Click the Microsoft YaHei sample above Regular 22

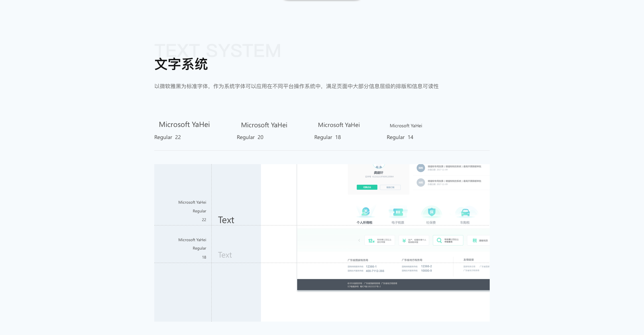[184, 125]
